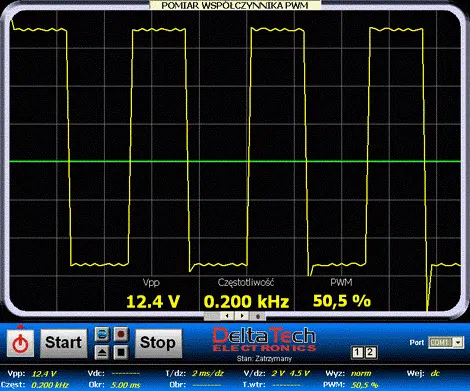
Task: Select channel 2 button
Action: pos(371,352)
